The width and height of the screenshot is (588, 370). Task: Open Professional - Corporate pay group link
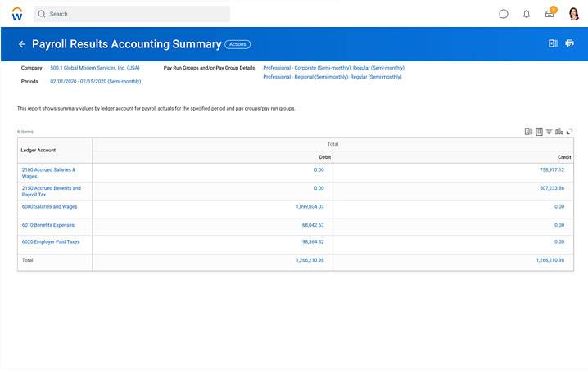pyautogui.click(x=334, y=68)
